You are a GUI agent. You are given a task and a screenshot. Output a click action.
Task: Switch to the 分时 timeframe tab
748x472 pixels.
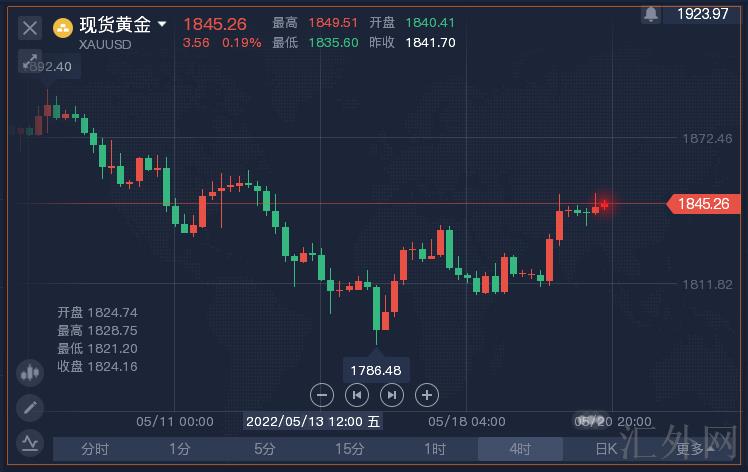[95, 450]
